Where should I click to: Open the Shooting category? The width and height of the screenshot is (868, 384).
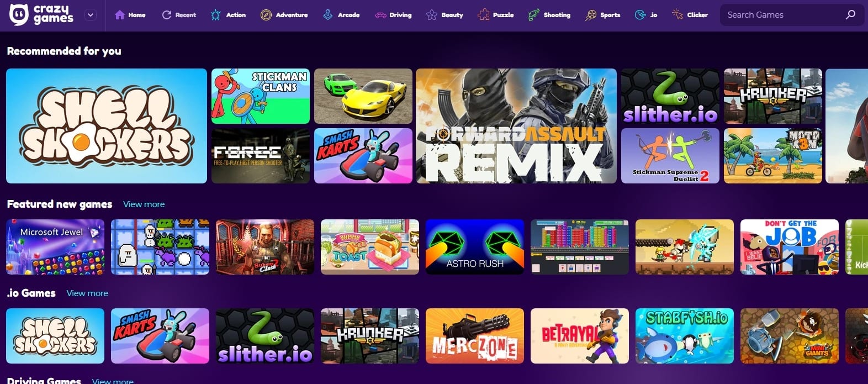549,15
